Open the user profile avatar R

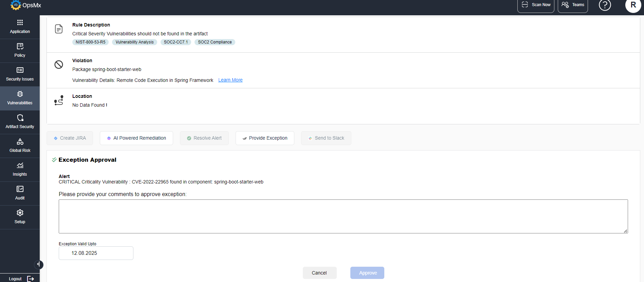pos(633,5)
